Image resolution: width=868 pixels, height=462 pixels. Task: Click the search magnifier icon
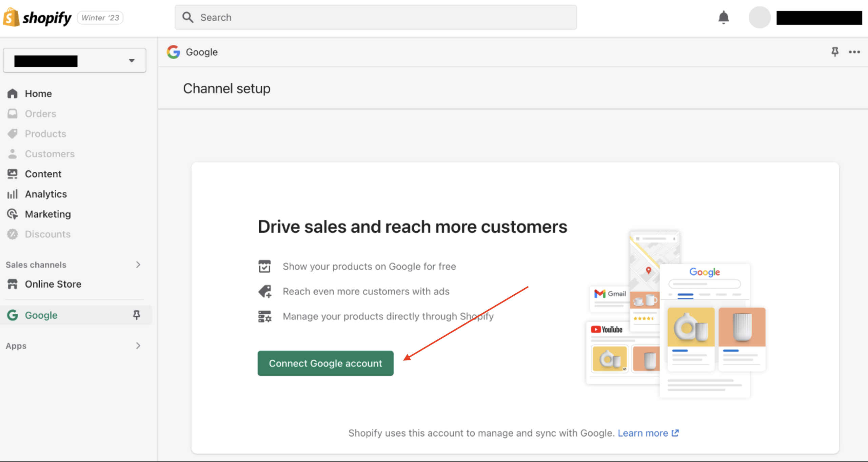click(x=188, y=17)
